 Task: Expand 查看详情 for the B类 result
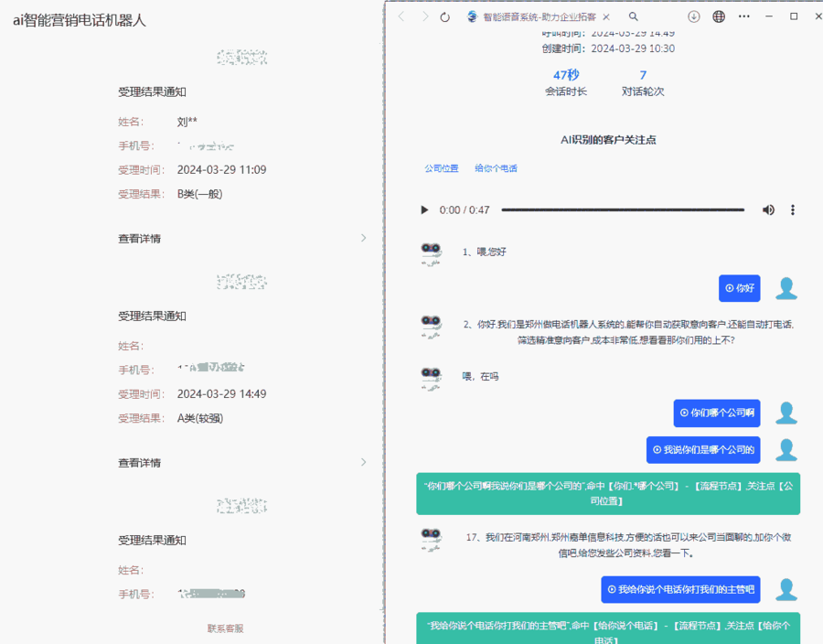click(x=242, y=239)
